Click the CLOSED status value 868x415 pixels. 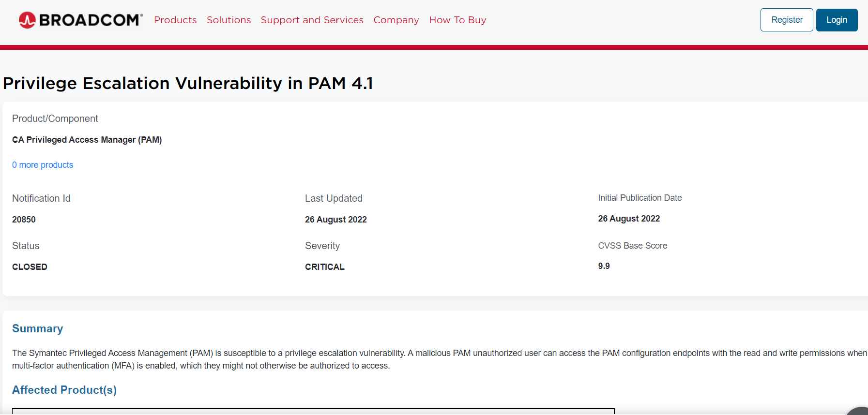[30, 267]
